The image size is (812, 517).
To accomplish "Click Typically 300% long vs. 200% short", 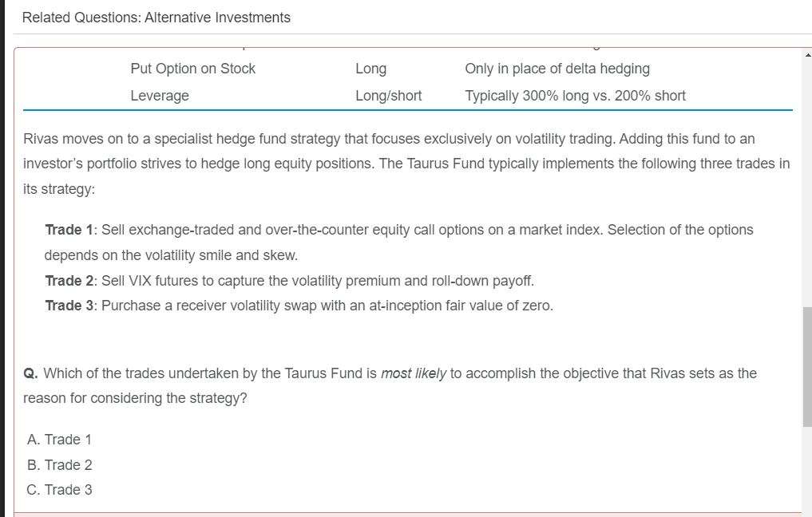I will tap(575, 96).
